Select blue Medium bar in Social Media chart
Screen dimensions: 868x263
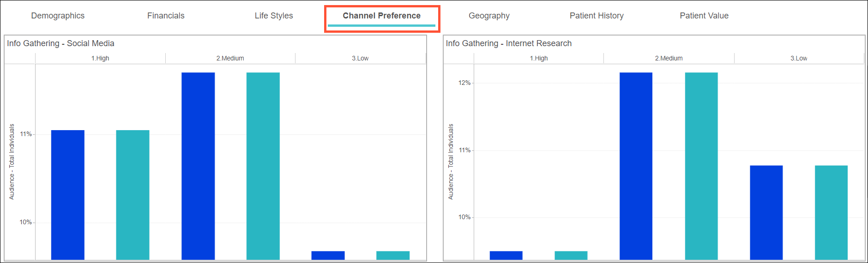click(198, 166)
